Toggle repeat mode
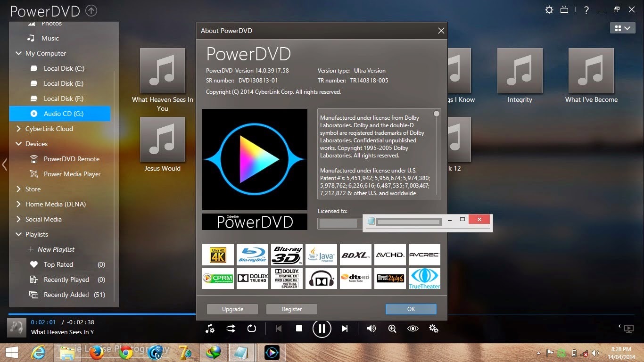The height and width of the screenshot is (362, 644). pos(252,329)
